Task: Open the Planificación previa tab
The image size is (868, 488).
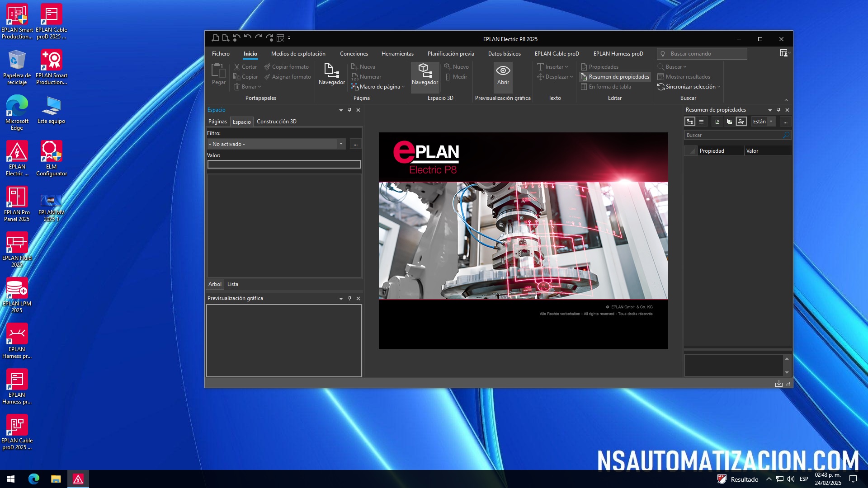Action: point(451,53)
